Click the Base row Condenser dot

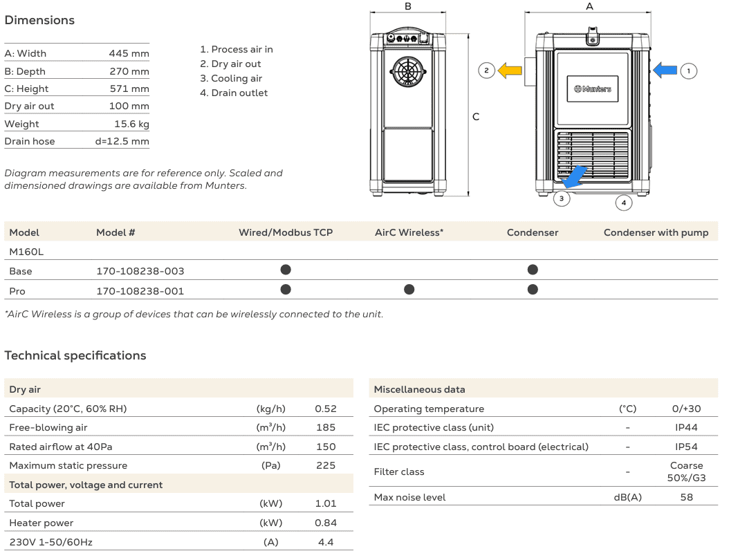click(533, 270)
